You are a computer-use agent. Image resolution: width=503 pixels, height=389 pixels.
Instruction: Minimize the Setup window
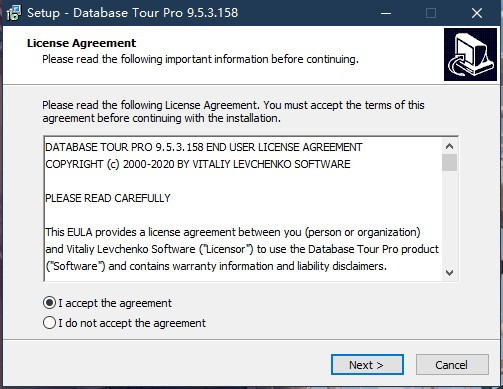pyautogui.click(x=386, y=13)
